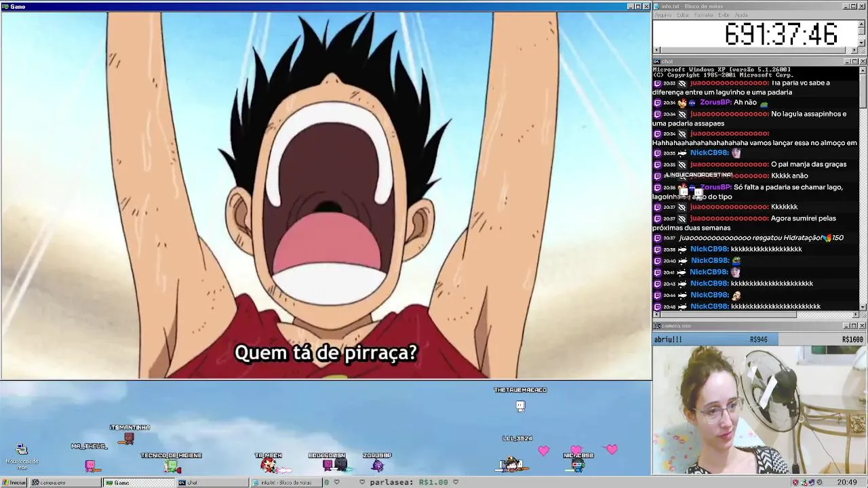Click the ITEMANTINHA character sprite
868x488 pixels.
127,439
